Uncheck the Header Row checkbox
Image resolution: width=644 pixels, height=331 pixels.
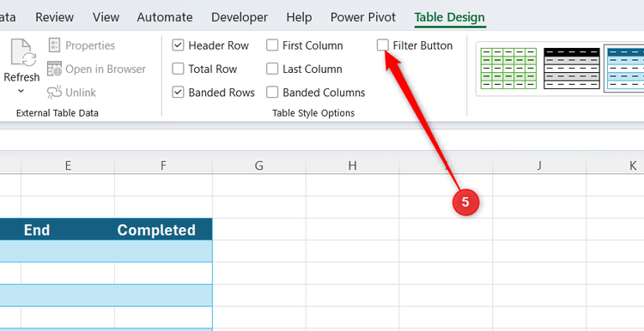click(178, 45)
